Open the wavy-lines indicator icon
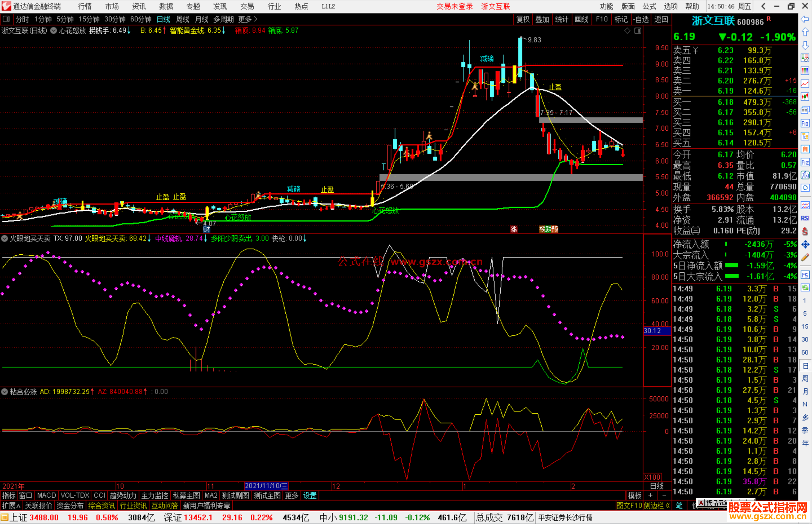The image size is (812, 524). click(x=805, y=205)
